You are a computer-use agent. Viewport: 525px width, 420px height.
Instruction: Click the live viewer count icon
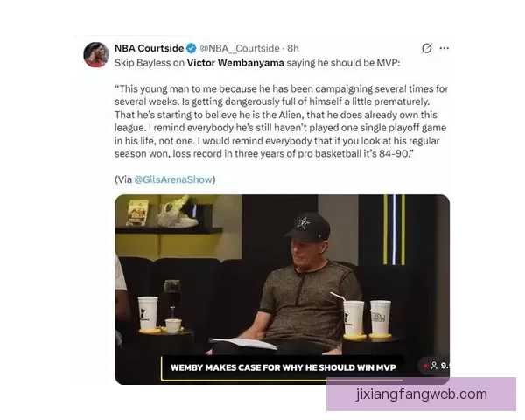[x=434, y=366]
